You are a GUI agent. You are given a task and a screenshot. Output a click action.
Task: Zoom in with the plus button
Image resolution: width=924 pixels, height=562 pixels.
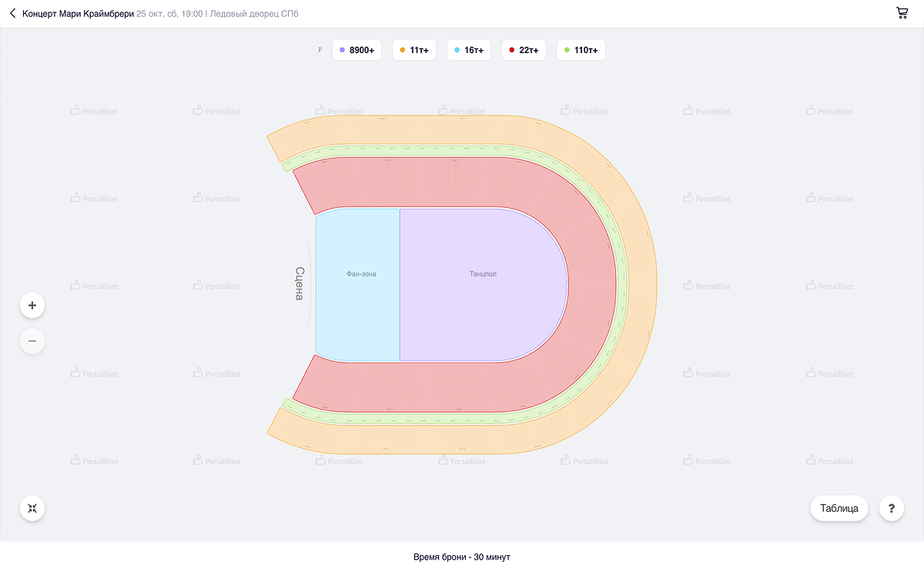pos(32,306)
